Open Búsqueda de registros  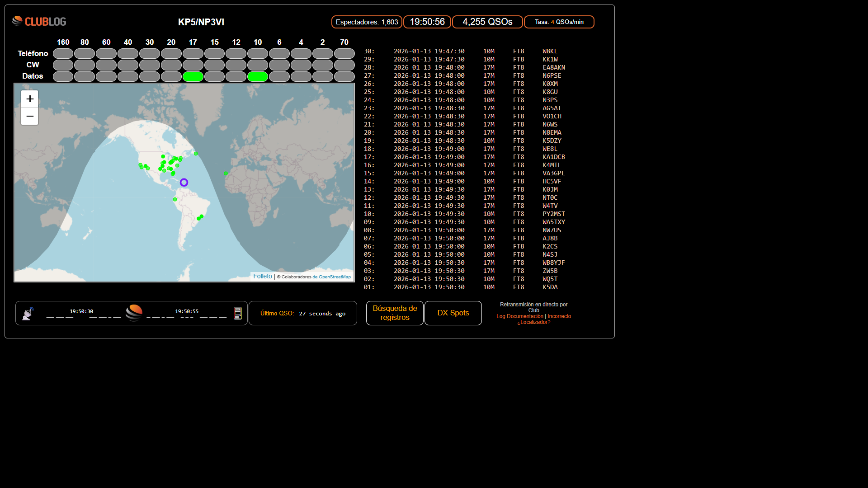[395, 313]
